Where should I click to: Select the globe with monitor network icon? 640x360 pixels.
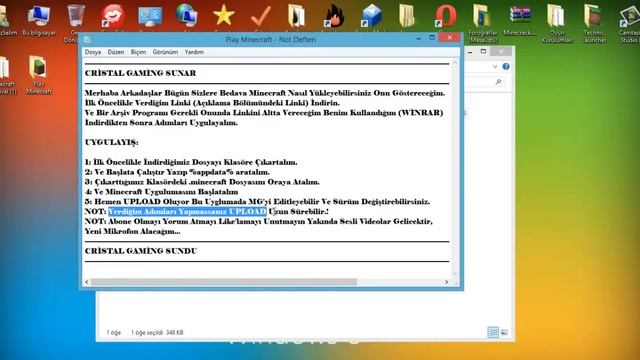187,16
